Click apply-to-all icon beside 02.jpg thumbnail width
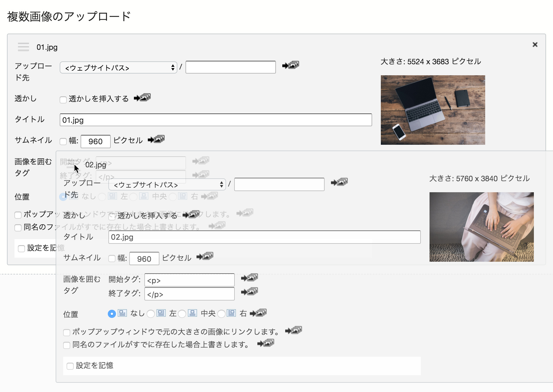The height and width of the screenshot is (392, 553). (x=205, y=257)
